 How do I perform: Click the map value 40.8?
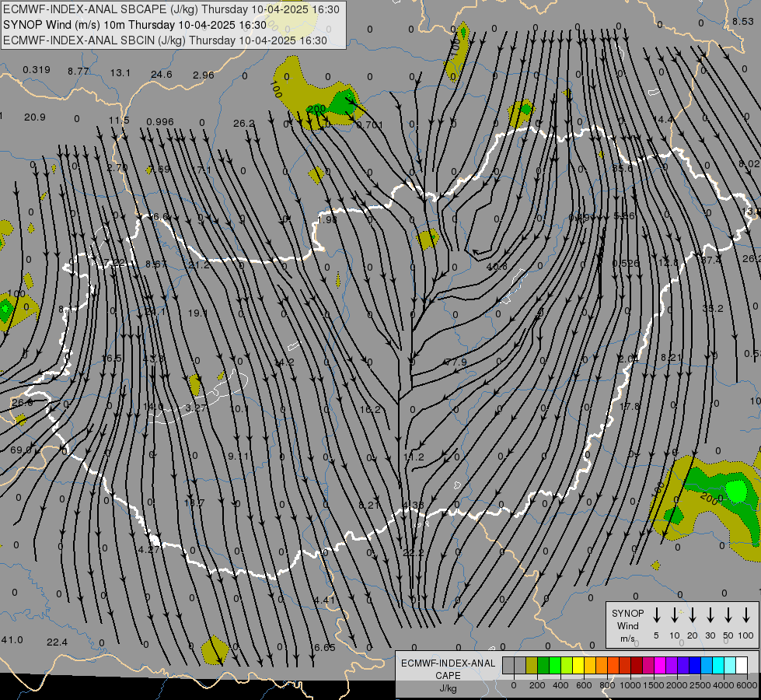pos(497,266)
